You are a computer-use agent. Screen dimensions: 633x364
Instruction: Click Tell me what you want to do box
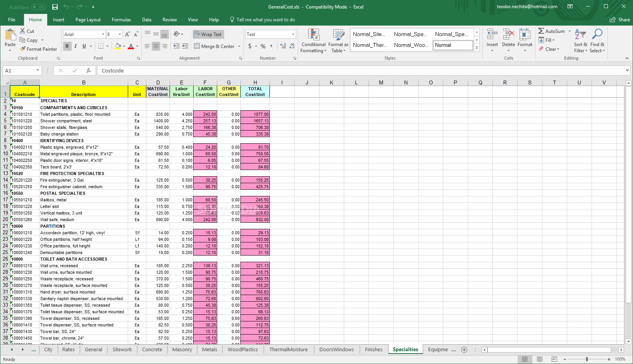pos(262,20)
